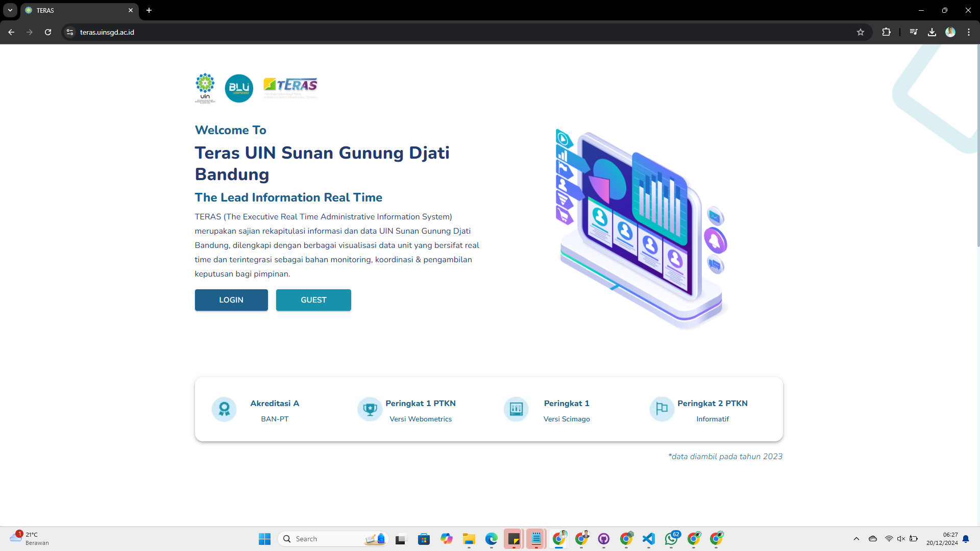This screenshot has width=980, height=551.
Task: Click the OneDrive cloud tray icon
Action: point(873,539)
